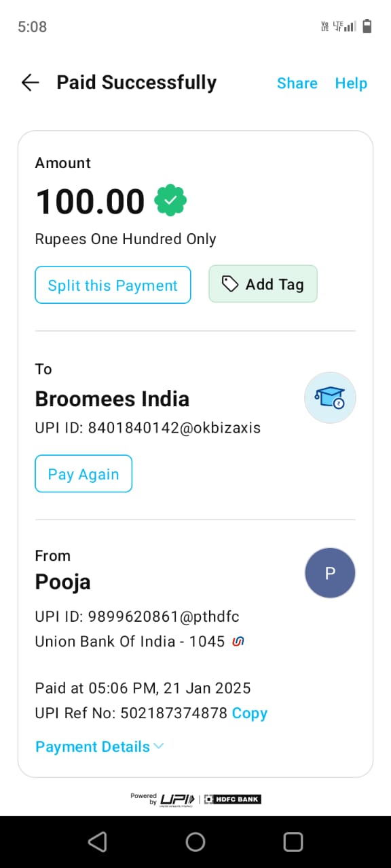Open the Share option in header

coord(297,83)
